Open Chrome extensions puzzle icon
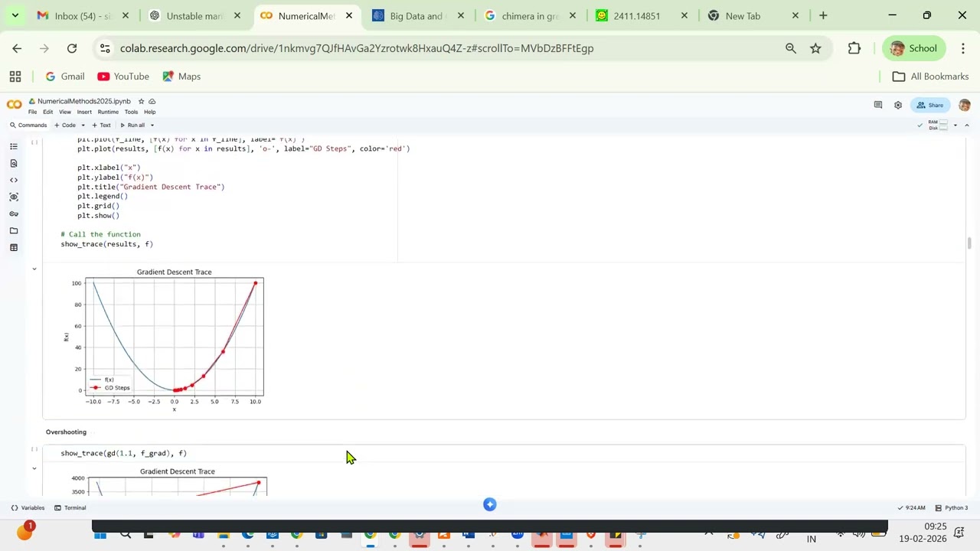 tap(854, 48)
